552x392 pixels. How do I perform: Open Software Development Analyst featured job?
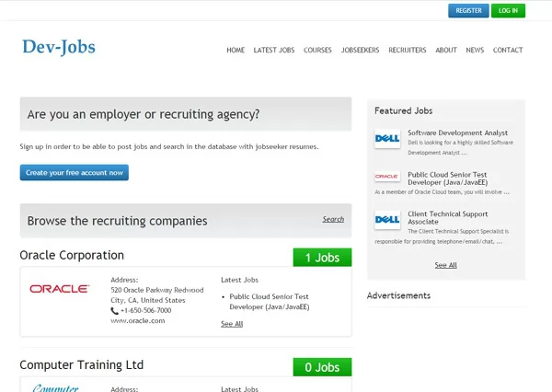pos(457,133)
